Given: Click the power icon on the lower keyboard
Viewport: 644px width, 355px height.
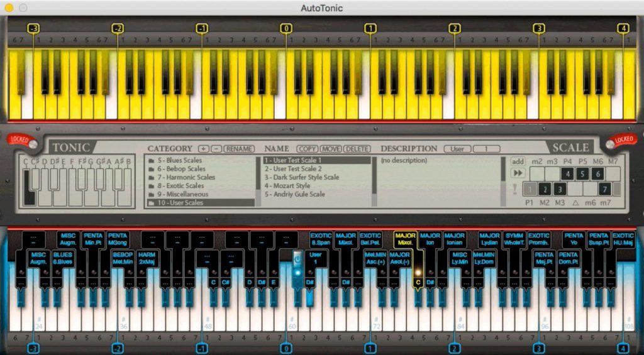Looking at the screenshot, I should (x=298, y=259).
